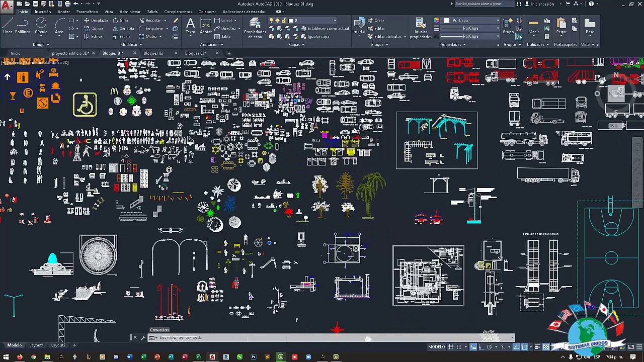Expand the Utilidades panel
Screen dimensions: 644x362
click(537, 44)
